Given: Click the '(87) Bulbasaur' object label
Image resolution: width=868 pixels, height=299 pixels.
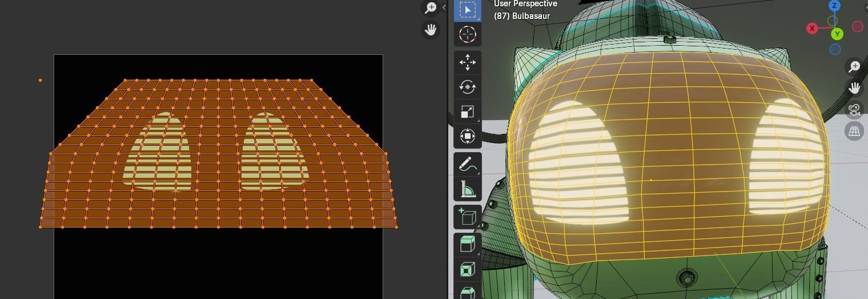Looking at the screenshot, I should coord(522,16).
